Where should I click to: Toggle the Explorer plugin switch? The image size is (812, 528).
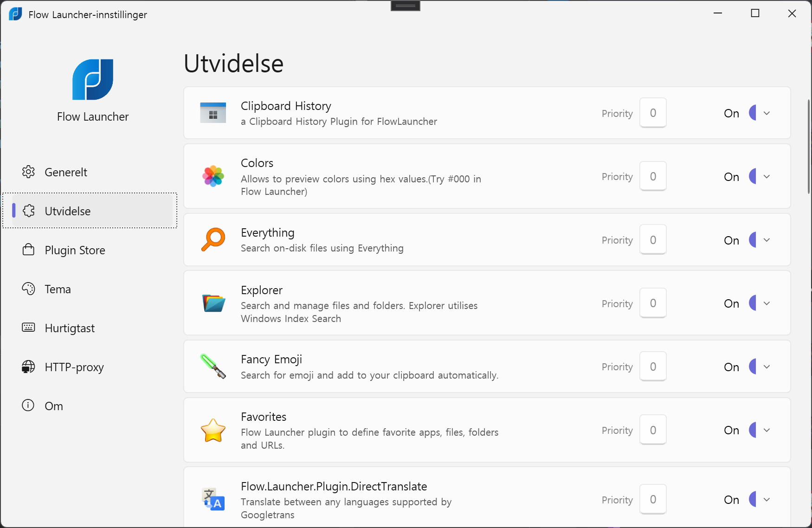[x=753, y=303]
